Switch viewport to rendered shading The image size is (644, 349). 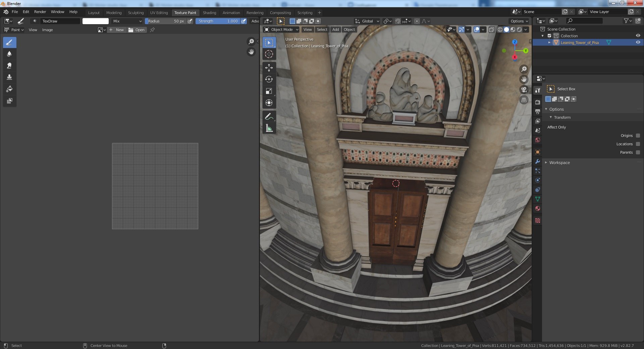tap(519, 30)
